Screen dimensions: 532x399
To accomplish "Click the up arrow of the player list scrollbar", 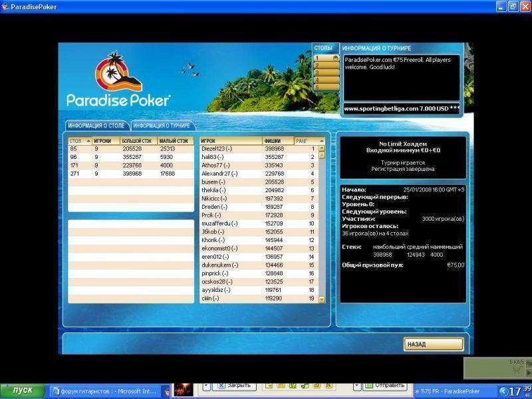I will [322, 148].
